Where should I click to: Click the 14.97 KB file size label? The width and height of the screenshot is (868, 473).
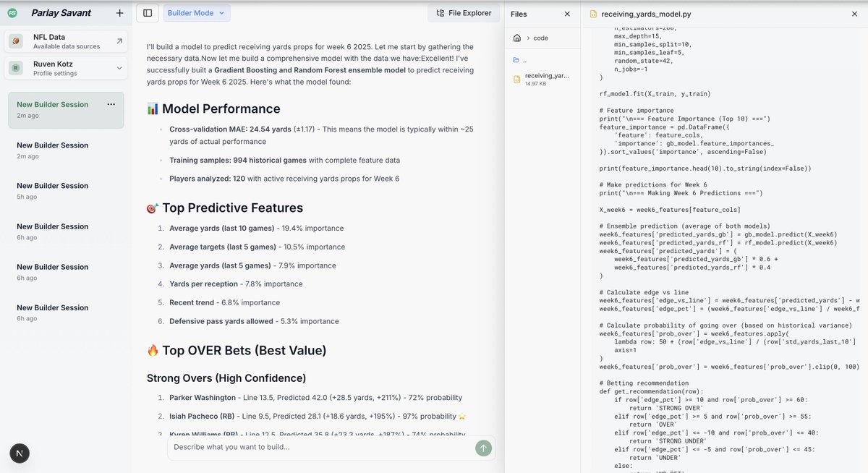pos(536,84)
